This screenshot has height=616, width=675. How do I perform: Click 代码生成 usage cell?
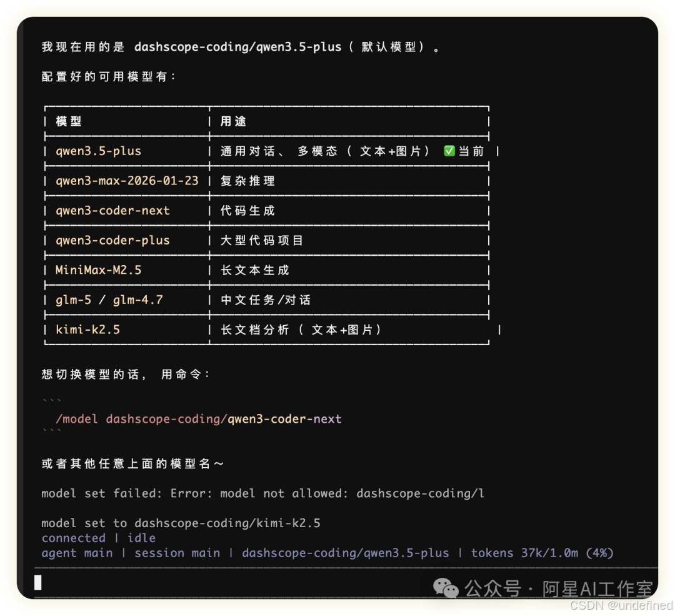247,211
